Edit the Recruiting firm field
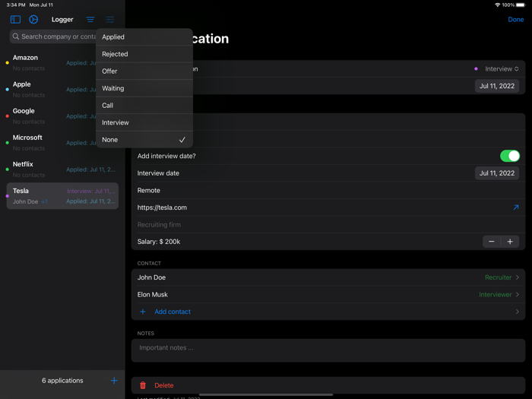Screen dimensions: 532x399 pyautogui.click(x=328, y=225)
